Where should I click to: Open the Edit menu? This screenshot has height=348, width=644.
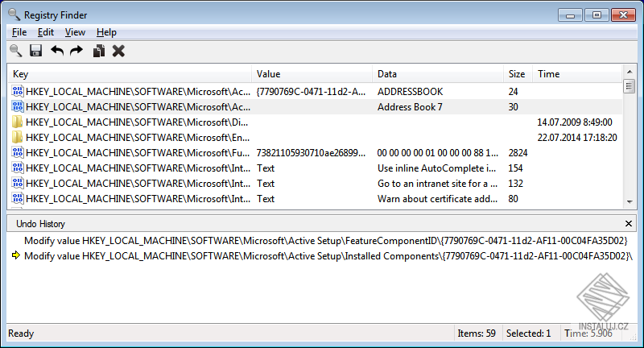click(46, 32)
